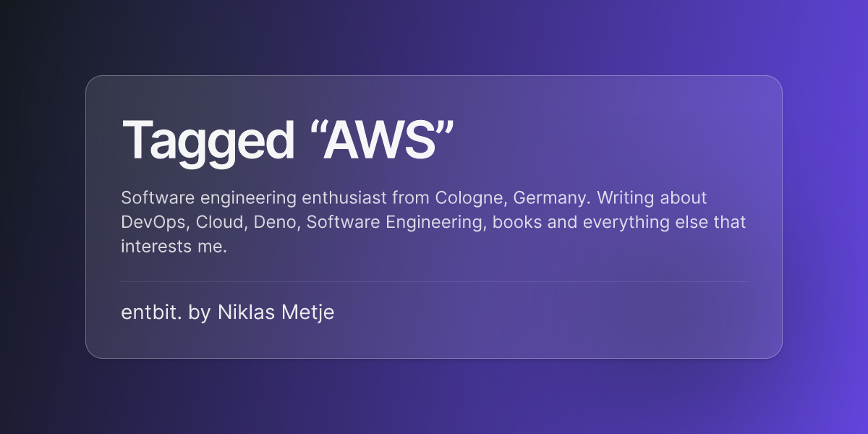Click the author name "Niklas Metje"

[x=276, y=313]
